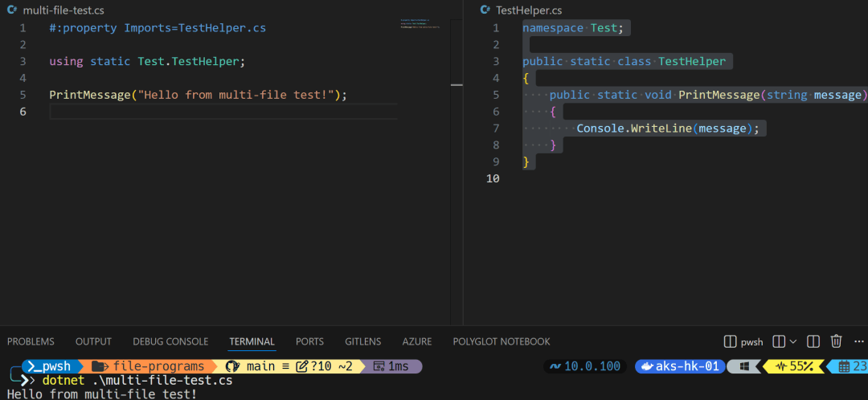The image size is (868, 400).
Task: Click the terminal icon left of pwsh label
Action: (x=730, y=342)
